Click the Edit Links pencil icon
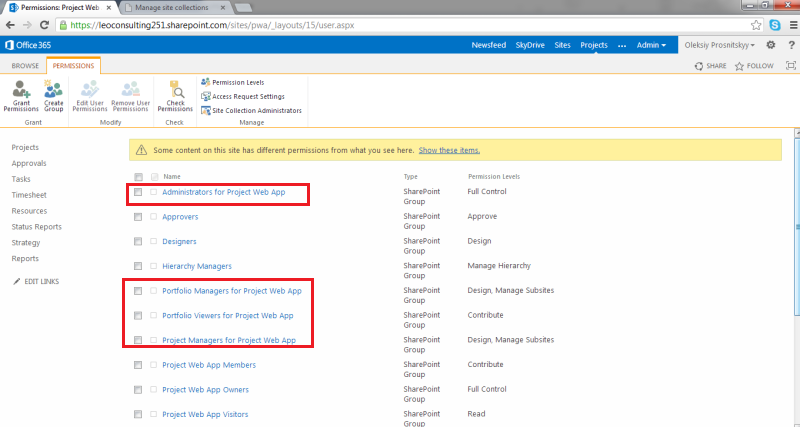 pyautogui.click(x=17, y=282)
